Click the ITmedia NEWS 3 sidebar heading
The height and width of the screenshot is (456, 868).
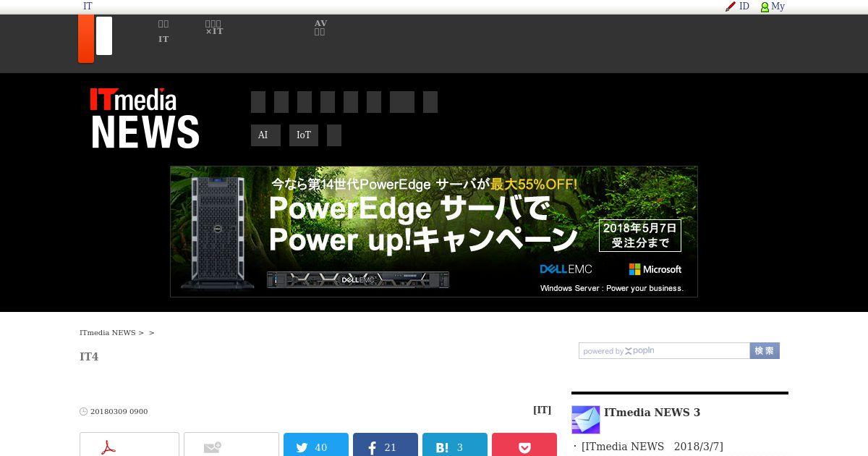(652, 413)
